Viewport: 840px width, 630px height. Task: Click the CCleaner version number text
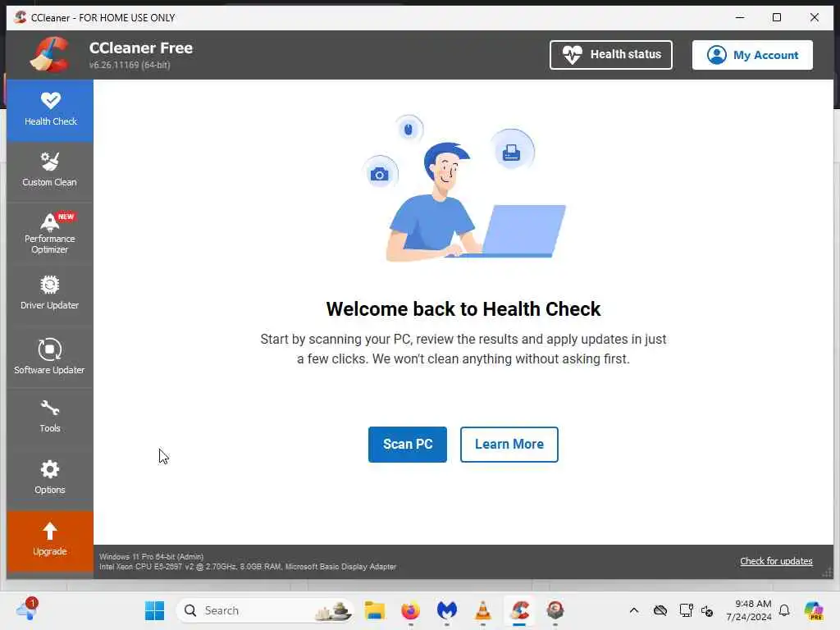[130, 65]
